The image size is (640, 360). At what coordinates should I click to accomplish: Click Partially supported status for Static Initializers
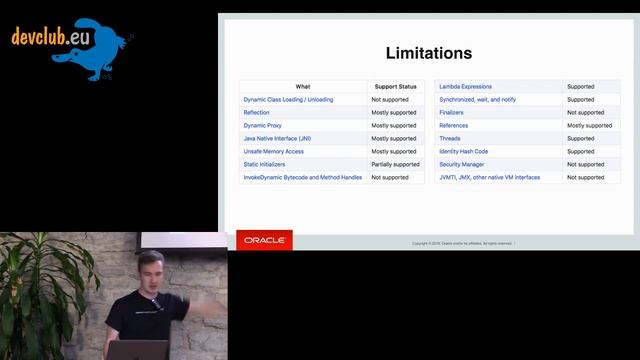pos(396,164)
